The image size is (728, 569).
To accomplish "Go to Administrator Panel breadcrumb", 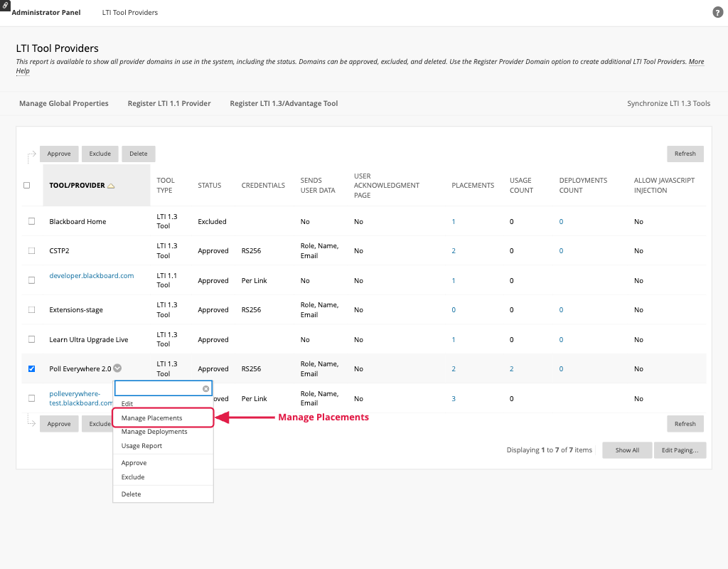I will (x=46, y=13).
